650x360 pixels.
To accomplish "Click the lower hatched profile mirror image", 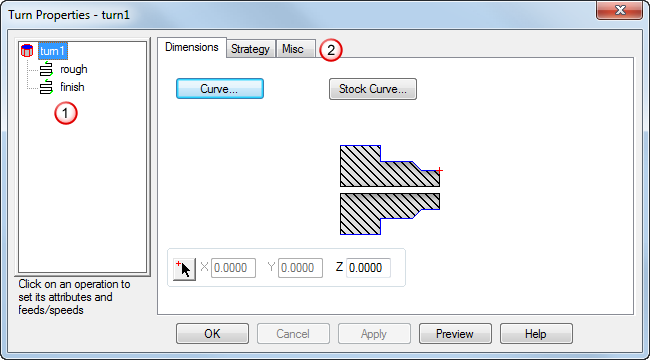I will 390,214.
